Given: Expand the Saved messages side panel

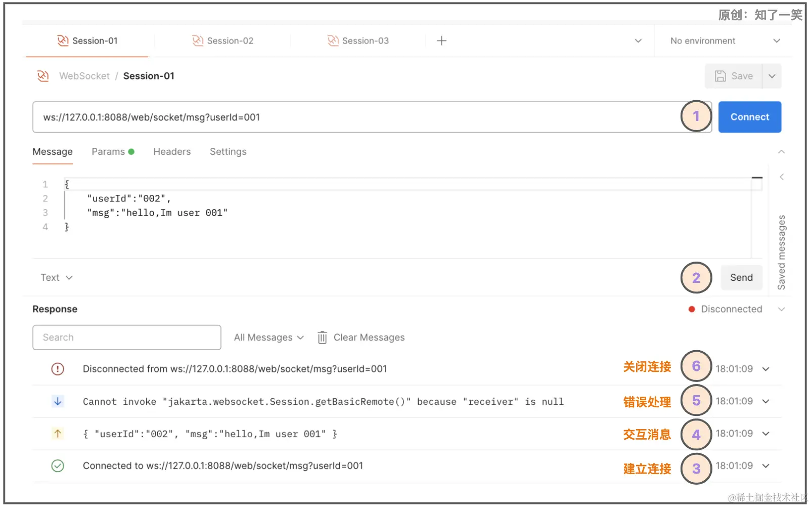Looking at the screenshot, I should [782, 177].
